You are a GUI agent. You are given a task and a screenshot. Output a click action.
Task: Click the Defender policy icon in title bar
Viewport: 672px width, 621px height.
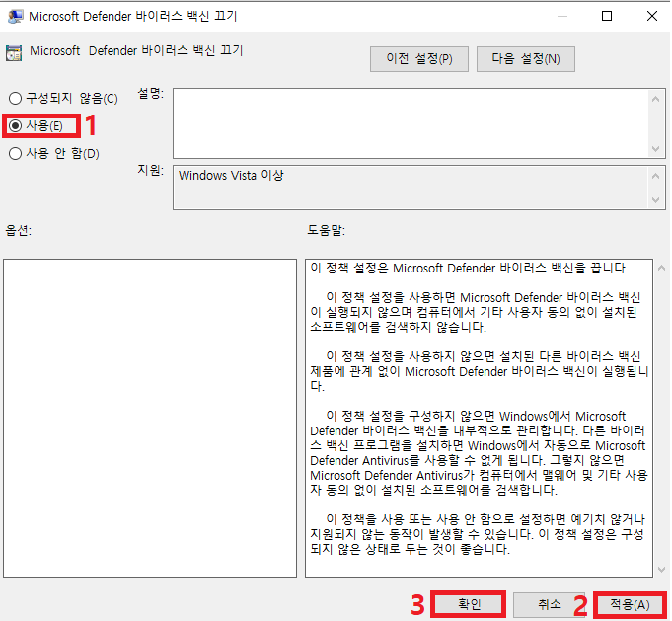coord(15,17)
